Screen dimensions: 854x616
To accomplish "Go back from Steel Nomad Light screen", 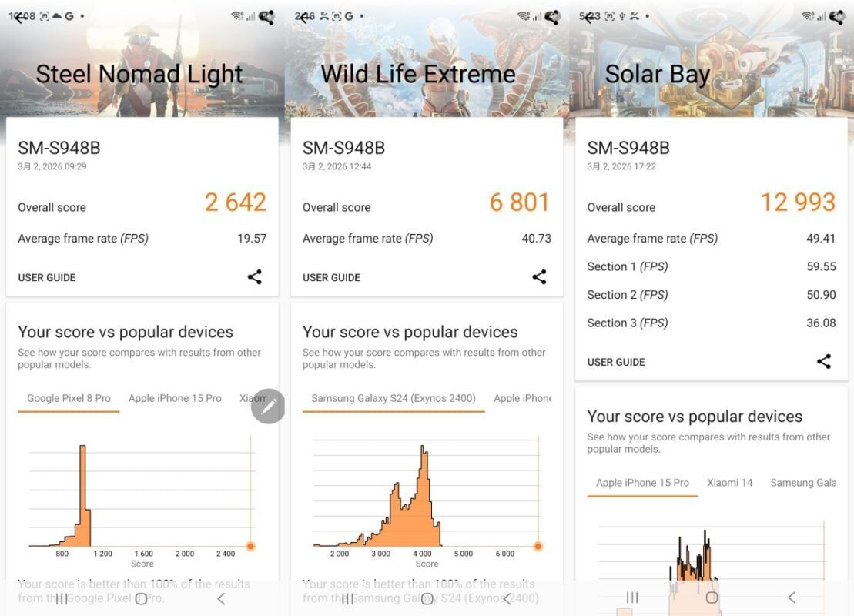I will [18, 17].
